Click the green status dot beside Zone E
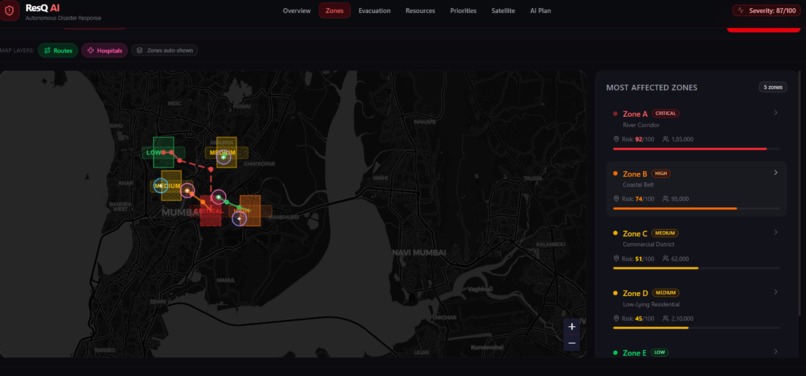 [615, 353]
